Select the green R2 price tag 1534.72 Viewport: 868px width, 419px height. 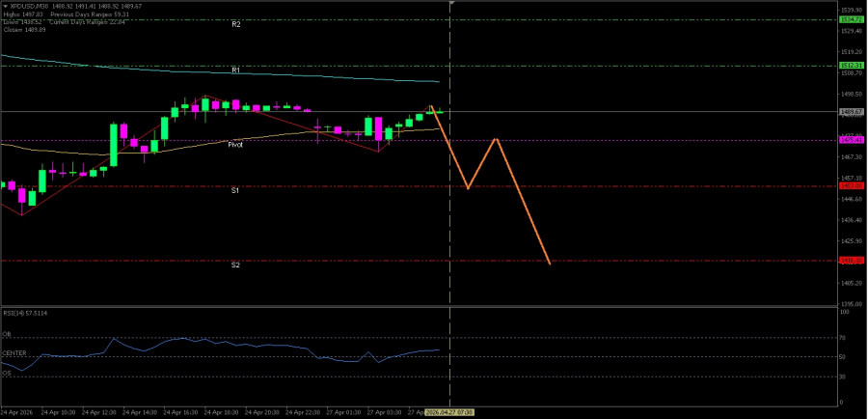[851, 19]
